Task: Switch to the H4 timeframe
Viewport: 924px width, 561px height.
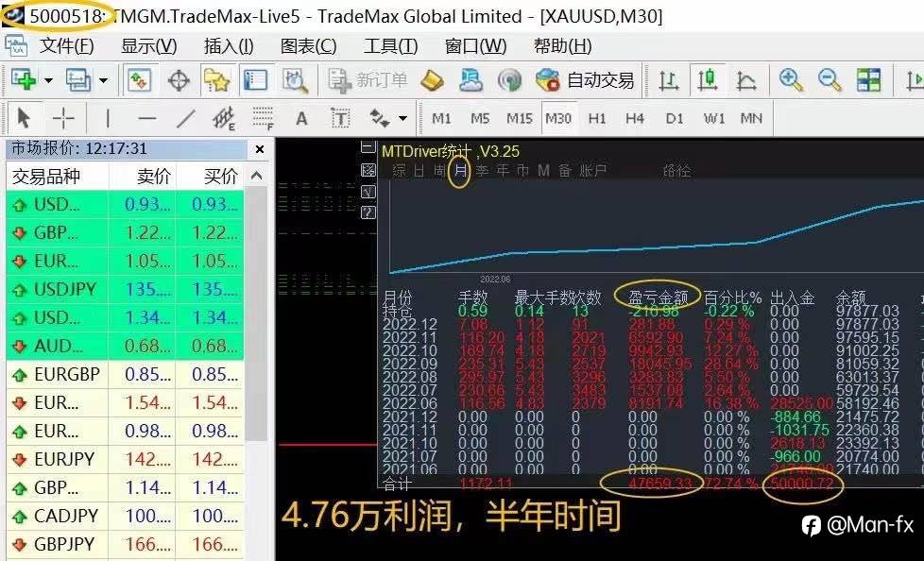Action: [635, 118]
